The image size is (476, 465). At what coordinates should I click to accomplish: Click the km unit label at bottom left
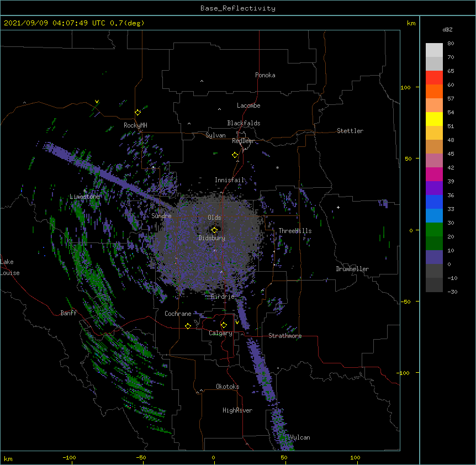point(8,458)
